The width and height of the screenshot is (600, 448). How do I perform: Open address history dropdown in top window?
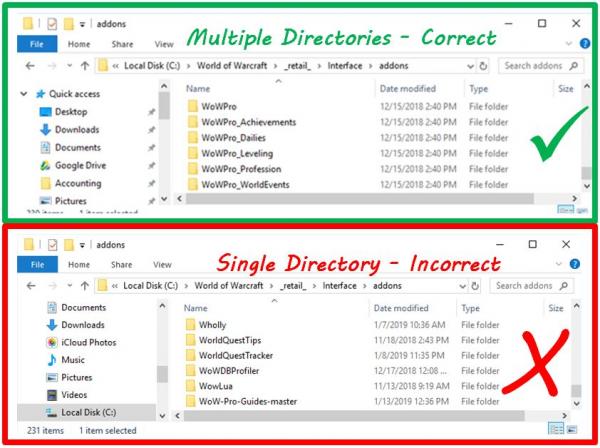point(470,66)
